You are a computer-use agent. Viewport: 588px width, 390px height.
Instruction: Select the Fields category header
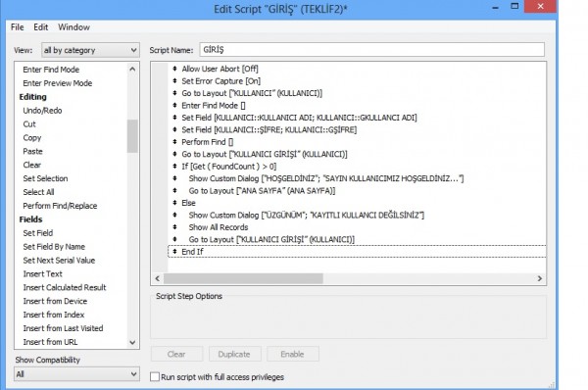30,219
